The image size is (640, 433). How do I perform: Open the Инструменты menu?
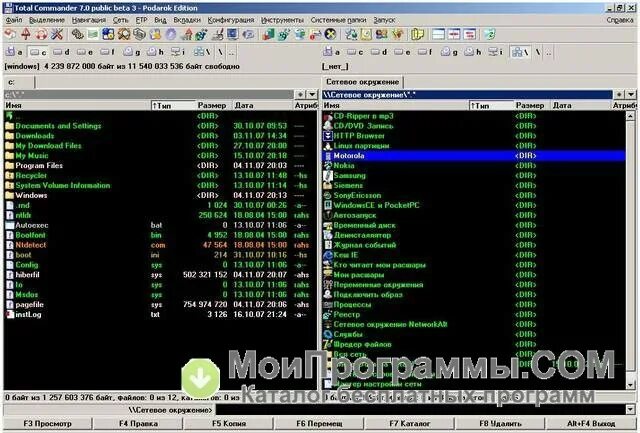[282, 20]
